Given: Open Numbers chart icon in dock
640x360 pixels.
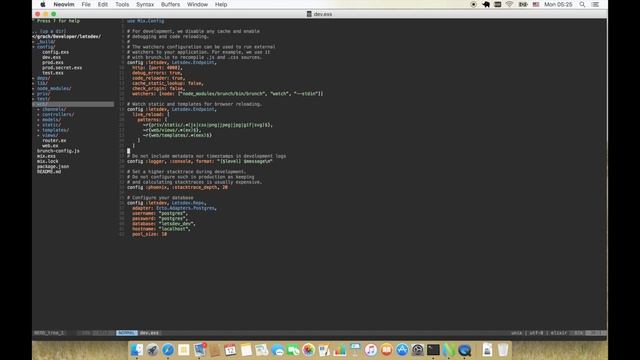Looking at the screenshot, I should pyautogui.click(x=340, y=350).
